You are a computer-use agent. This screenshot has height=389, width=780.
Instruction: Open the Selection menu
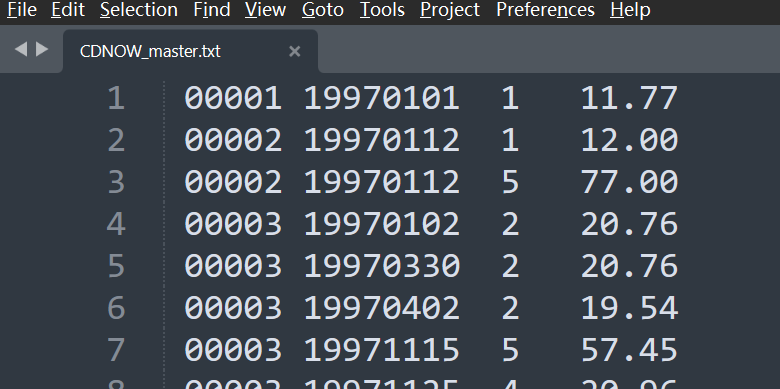(139, 10)
